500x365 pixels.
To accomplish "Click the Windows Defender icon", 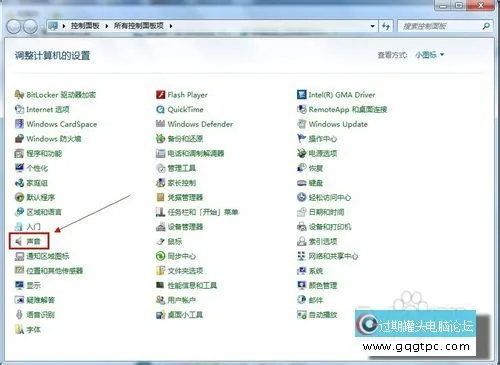I will click(160, 124).
